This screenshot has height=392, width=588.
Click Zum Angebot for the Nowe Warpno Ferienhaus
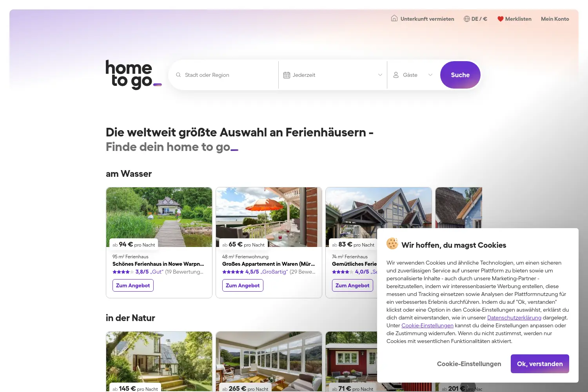coord(133,285)
